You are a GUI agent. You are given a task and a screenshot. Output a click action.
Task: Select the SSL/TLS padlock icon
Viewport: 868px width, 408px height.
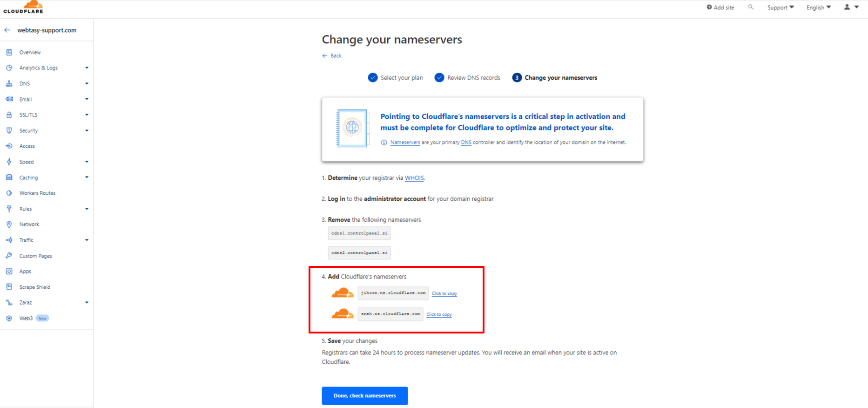9,115
